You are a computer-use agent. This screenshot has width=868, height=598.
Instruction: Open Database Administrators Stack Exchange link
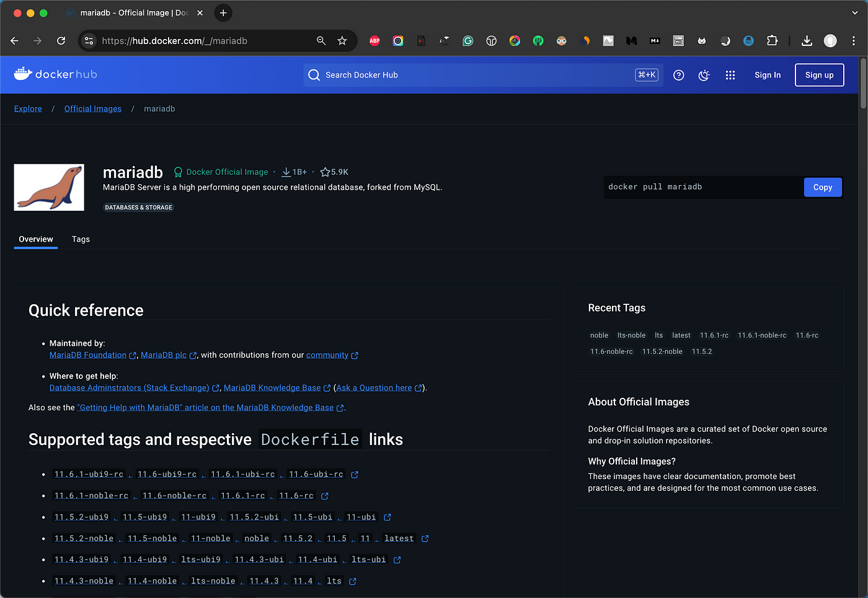point(129,388)
